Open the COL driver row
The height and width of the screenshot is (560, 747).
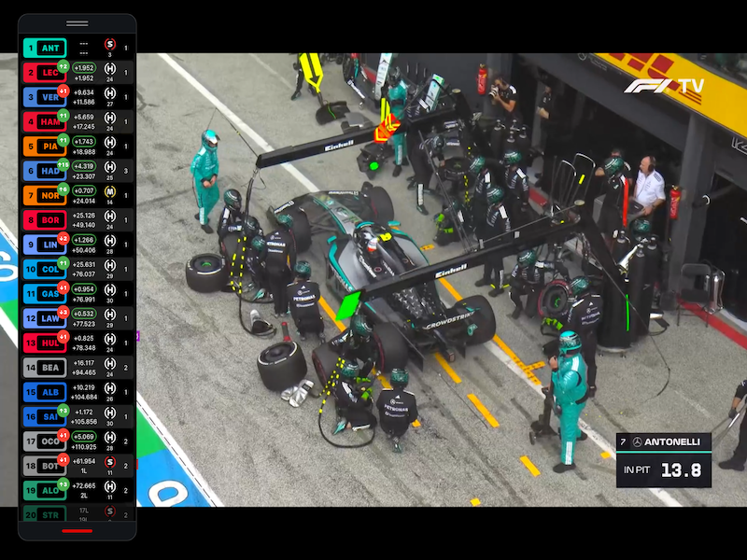(x=78, y=269)
